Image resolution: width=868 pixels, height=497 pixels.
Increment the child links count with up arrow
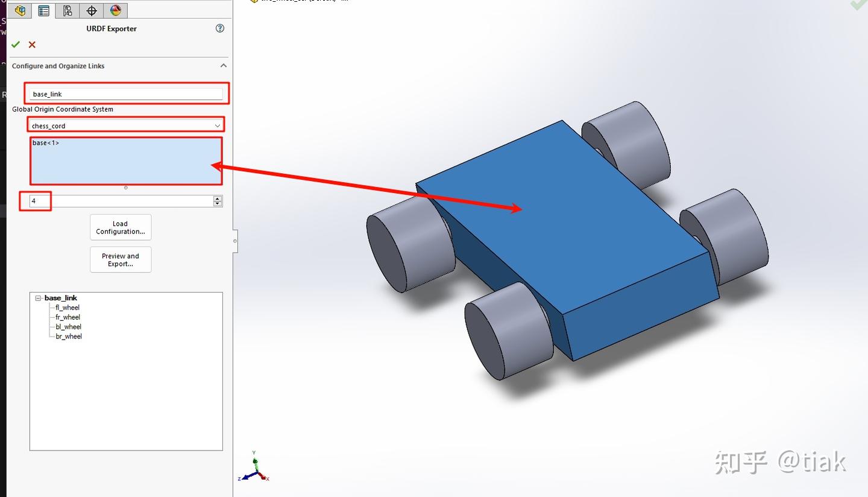(x=217, y=198)
